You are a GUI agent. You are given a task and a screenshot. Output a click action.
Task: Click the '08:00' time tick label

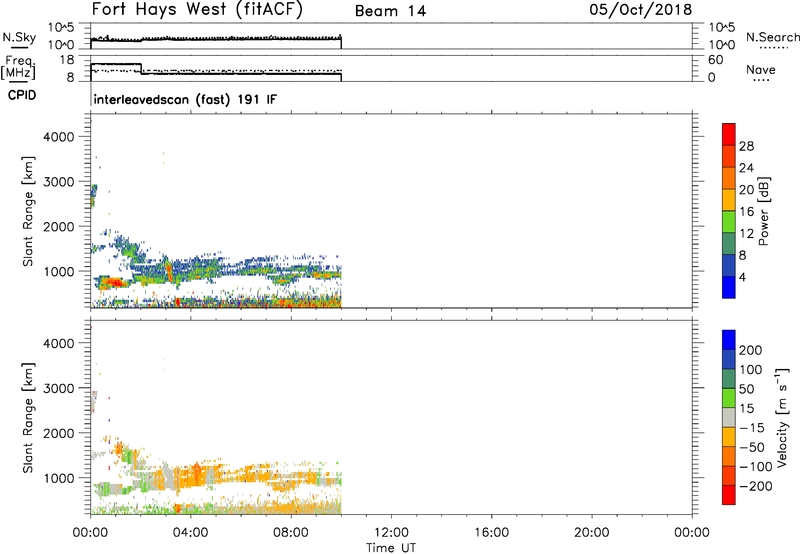291,533
